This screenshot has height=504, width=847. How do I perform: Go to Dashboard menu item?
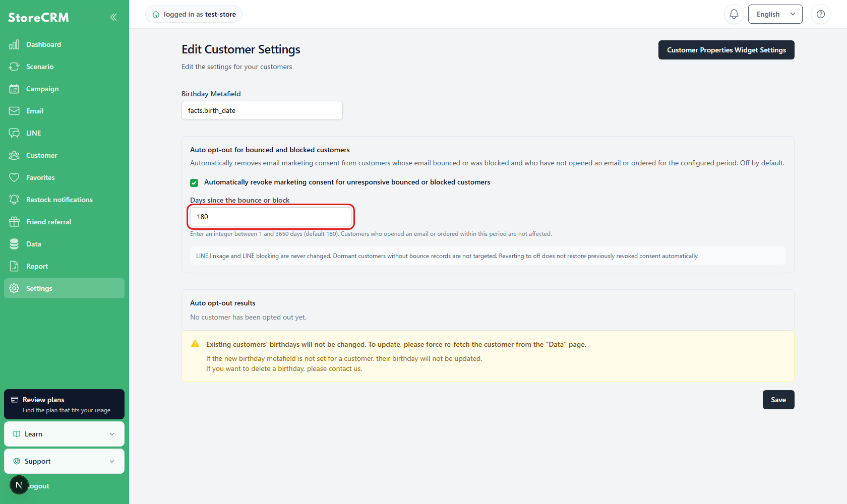65,44
